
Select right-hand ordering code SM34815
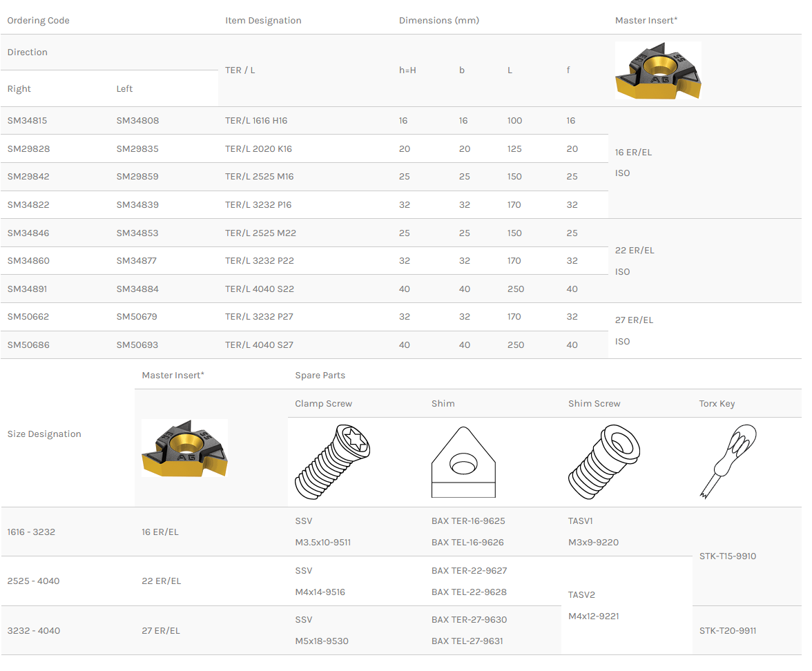click(27, 121)
